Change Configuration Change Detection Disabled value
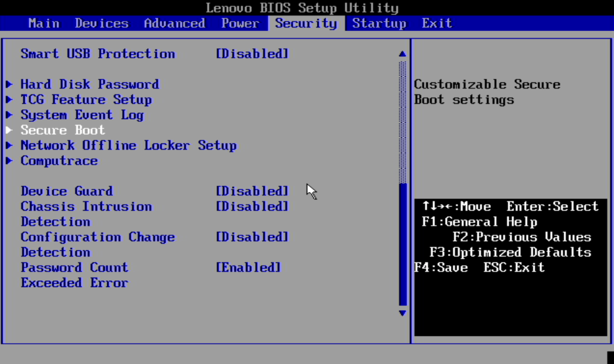614x364 pixels. (252, 237)
